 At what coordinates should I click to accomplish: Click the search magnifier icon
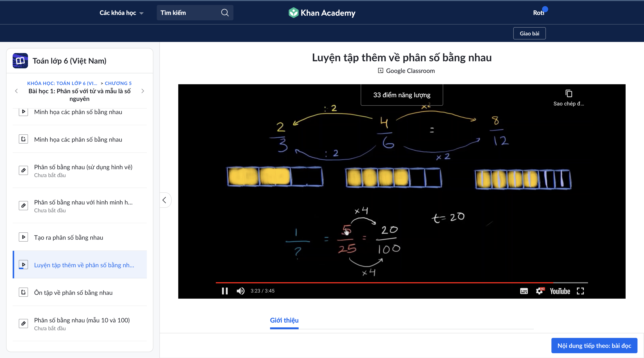coord(225,13)
